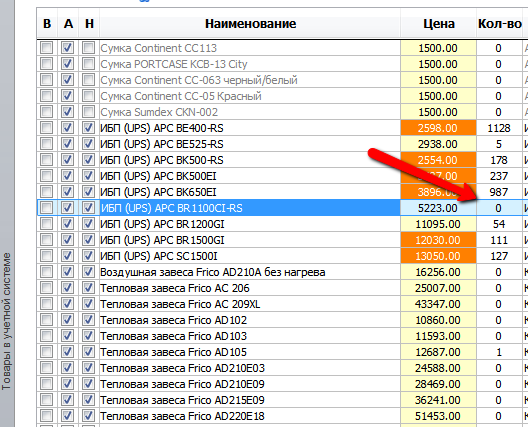The image size is (528, 427).
Task: Toggle the В checkbox for ИБП APC BR1500GI
Action: click(x=46, y=239)
